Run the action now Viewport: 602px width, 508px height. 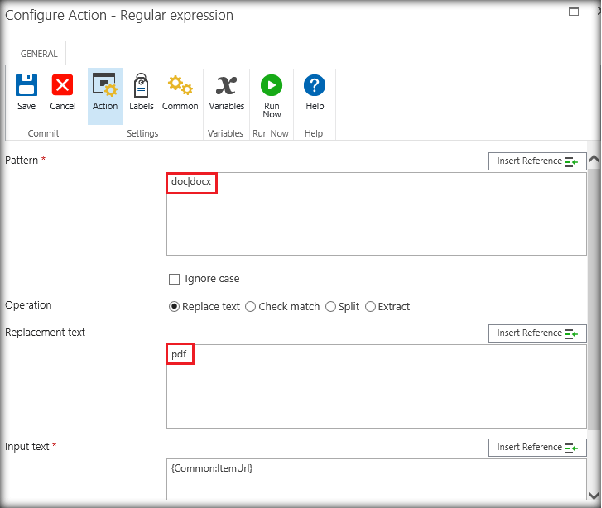tap(271, 96)
